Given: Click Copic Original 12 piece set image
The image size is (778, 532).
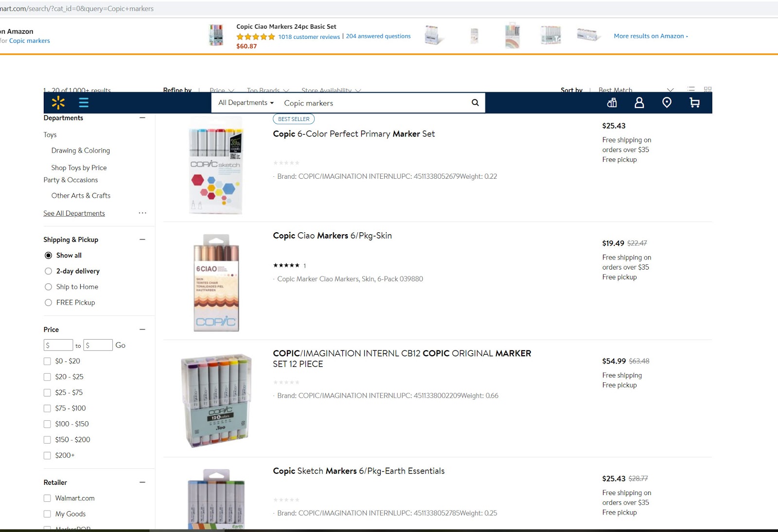Looking at the screenshot, I should pyautogui.click(x=216, y=400).
